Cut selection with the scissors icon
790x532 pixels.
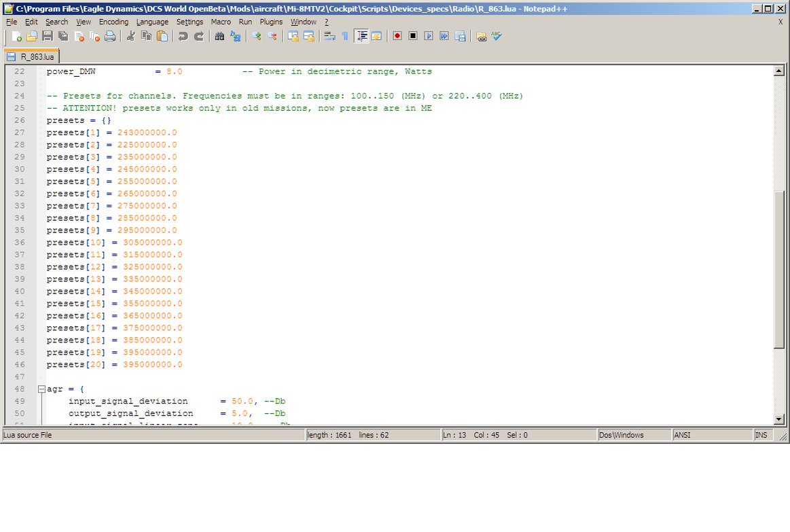131,36
